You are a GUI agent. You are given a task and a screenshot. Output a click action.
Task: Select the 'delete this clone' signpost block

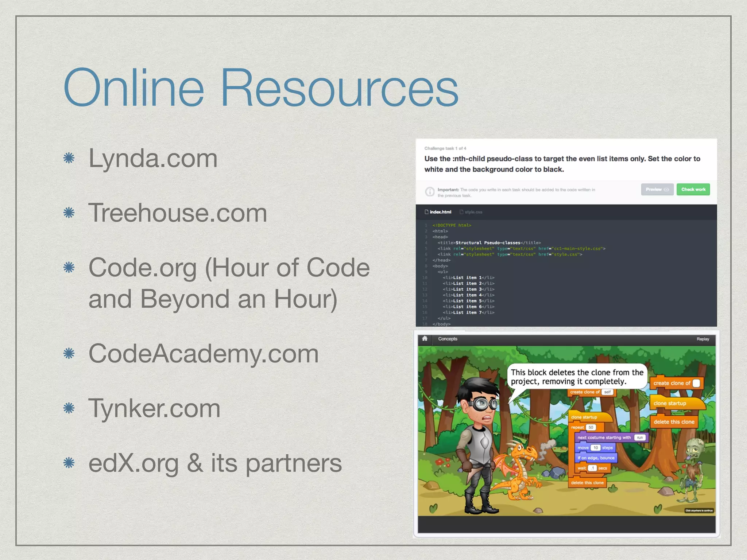(674, 422)
